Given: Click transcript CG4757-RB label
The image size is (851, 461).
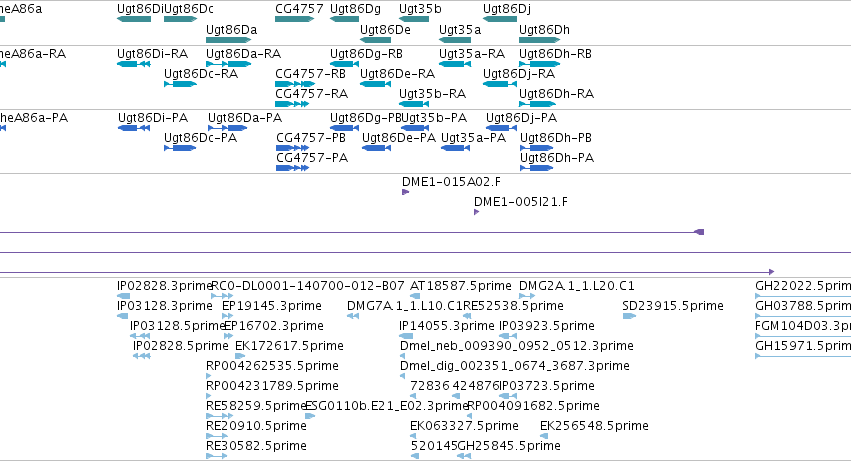Looking at the screenshot, I should pyautogui.click(x=310, y=73).
